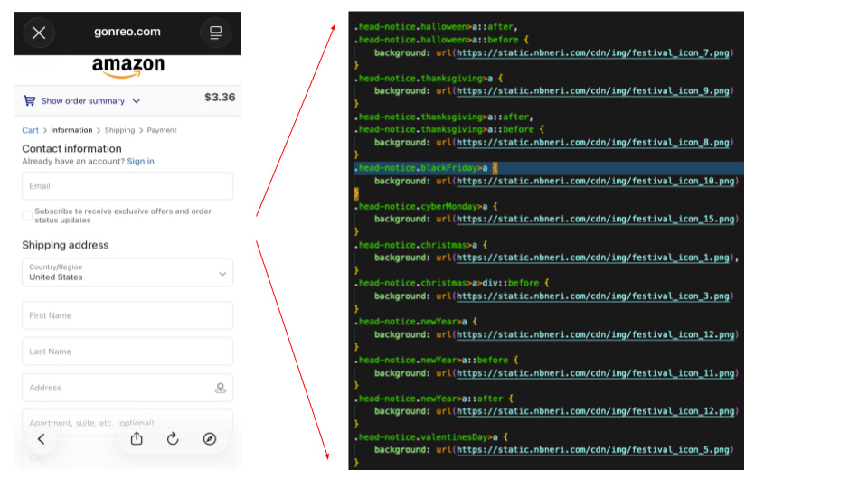Click Shipping address heading
Image resolution: width=868 pixels, height=488 pixels.
click(65, 245)
